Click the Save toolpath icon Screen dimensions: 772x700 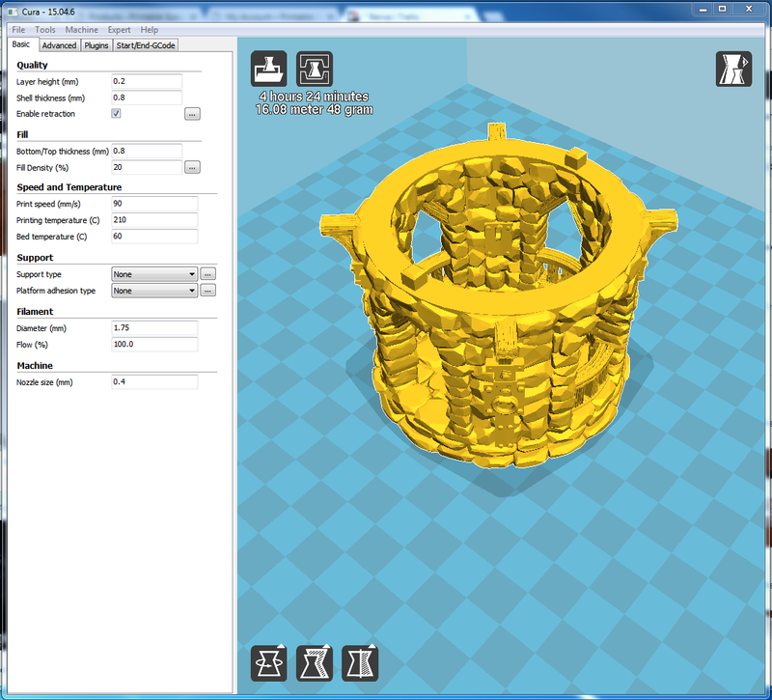point(315,69)
